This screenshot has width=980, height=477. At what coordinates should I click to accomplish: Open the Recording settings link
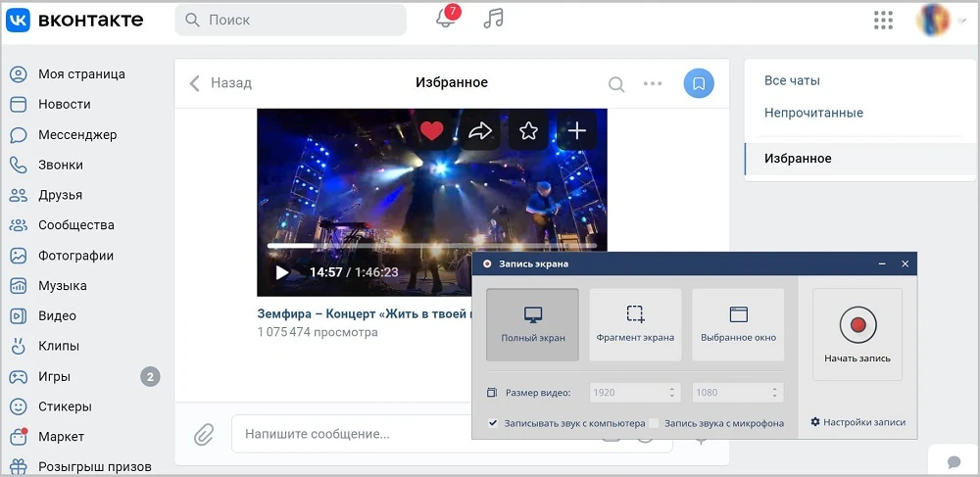(857, 422)
